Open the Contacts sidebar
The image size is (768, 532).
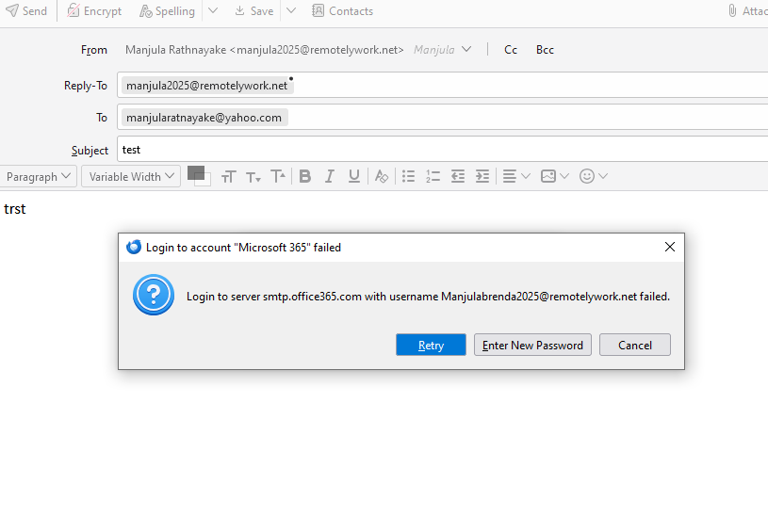(x=343, y=10)
